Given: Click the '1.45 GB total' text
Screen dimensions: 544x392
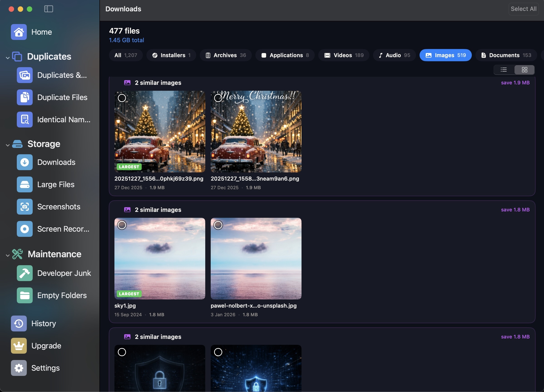Looking at the screenshot, I should [126, 40].
